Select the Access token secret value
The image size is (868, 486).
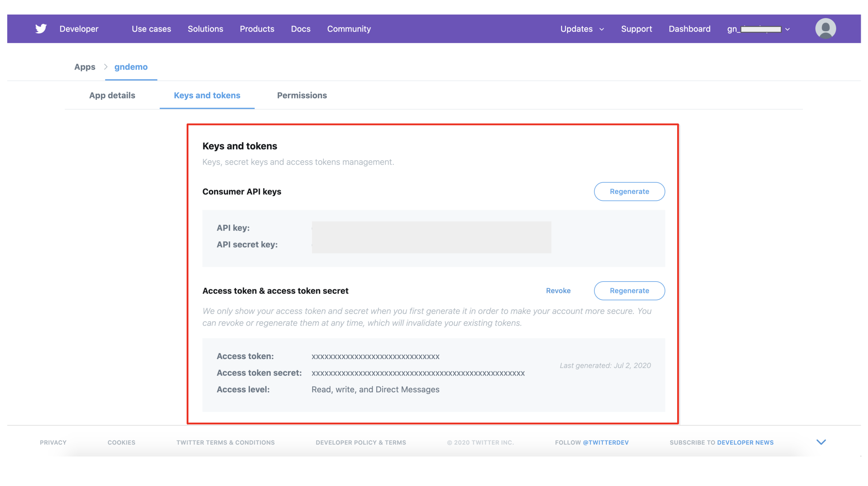pyautogui.click(x=418, y=373)
